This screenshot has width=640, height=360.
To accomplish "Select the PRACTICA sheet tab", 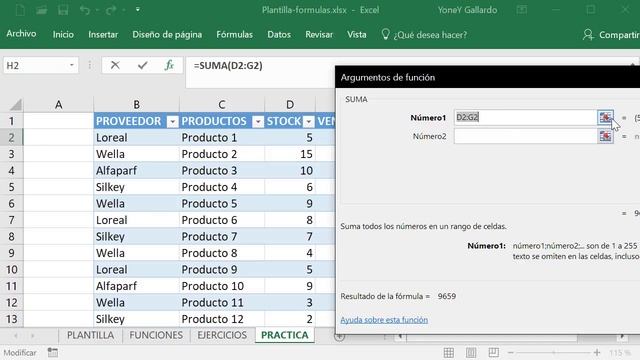I will coord(284,335).
